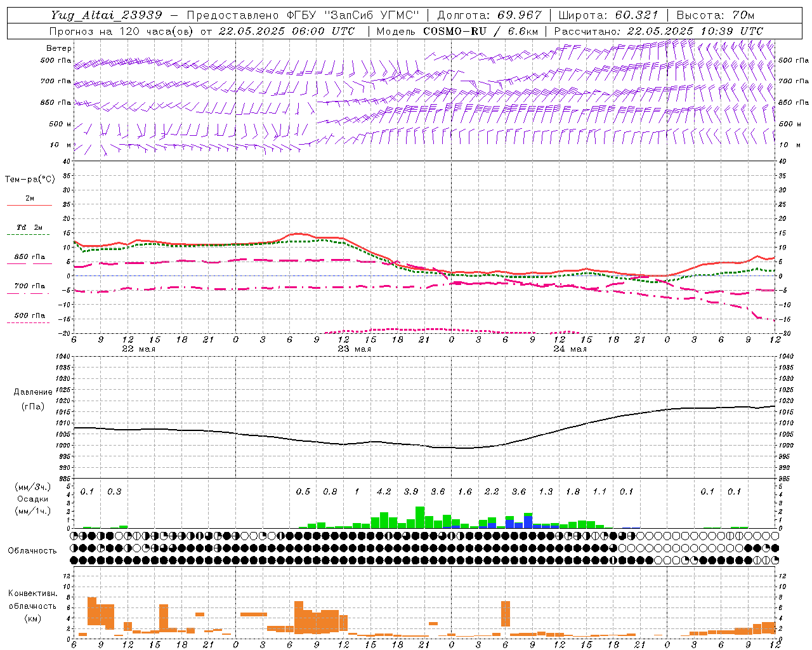Select the 2.2 precipitation total value
The image size is (812, 650).
(x=492, y=491)
